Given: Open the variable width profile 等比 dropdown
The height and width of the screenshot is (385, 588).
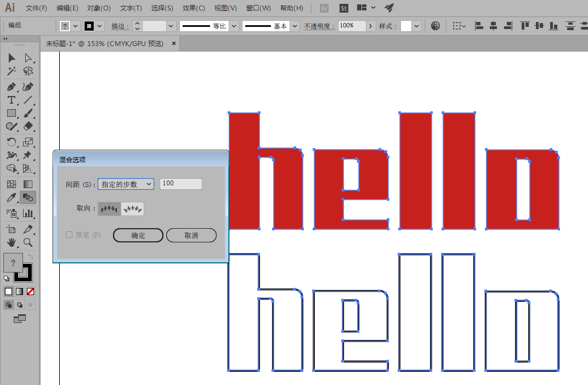Looking at the screenshot, I should (x=234, y=26).
